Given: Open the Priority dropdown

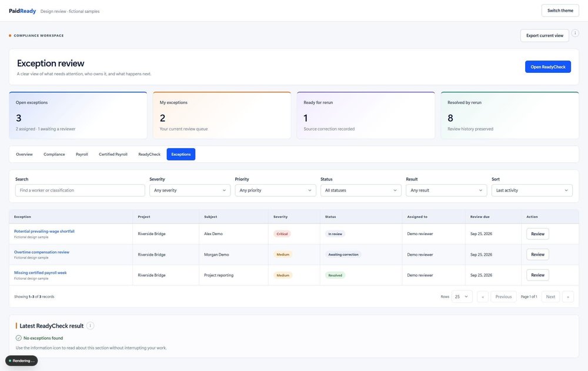Looking at the screenshot, I should click(x=275, y=190).
